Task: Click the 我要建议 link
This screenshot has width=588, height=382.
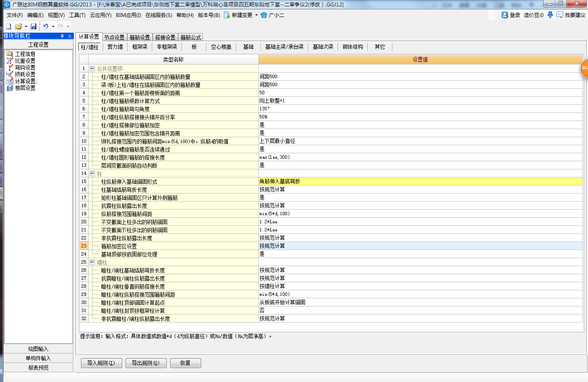Action: (x=575, y=15)
